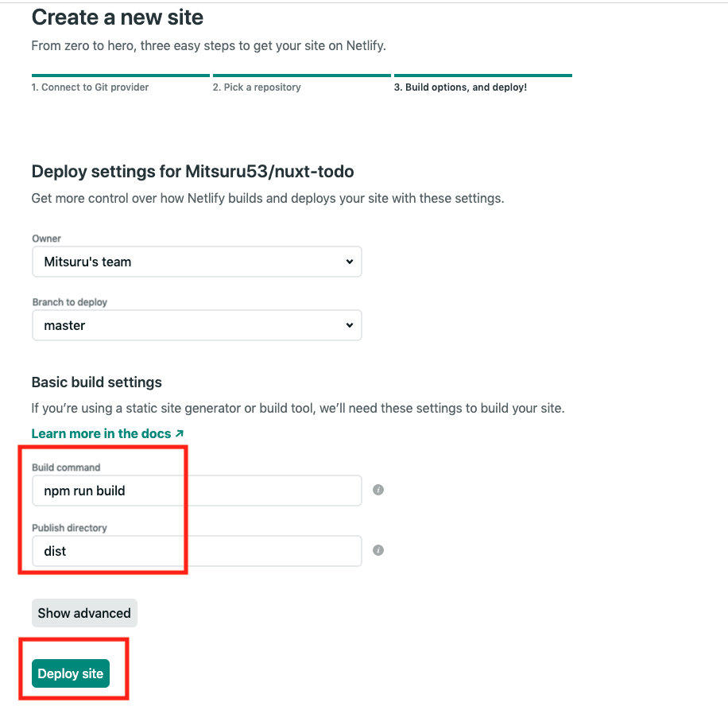This screenshot has width=728, height=710.
Task: Click the Deploy settings for Mitsuru53/nuxt-todo heading
Action: [192, 171]
